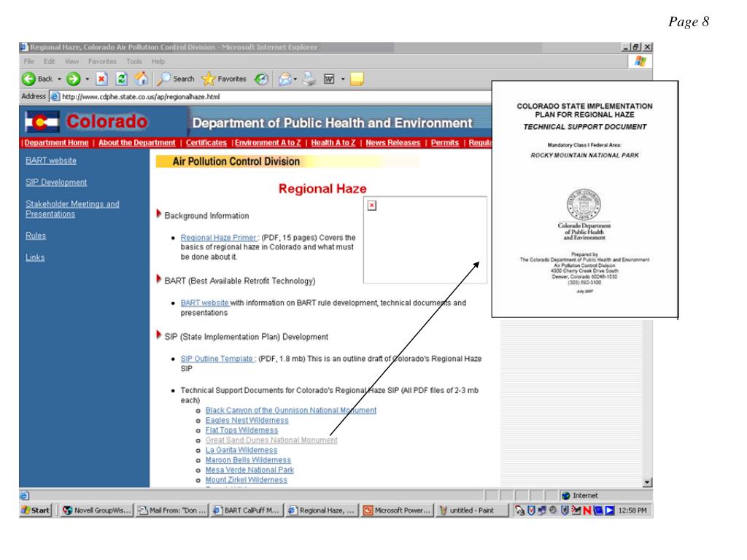Click the Windows Start button
The image size is (747, 560).
tap(36, 510)
